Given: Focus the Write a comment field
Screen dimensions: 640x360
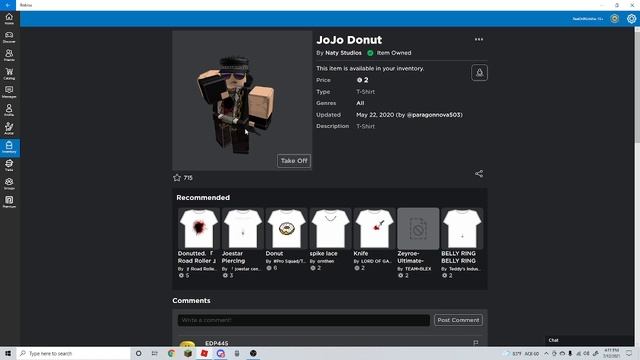Looking at the screenshot, I should tap(304, 320).
